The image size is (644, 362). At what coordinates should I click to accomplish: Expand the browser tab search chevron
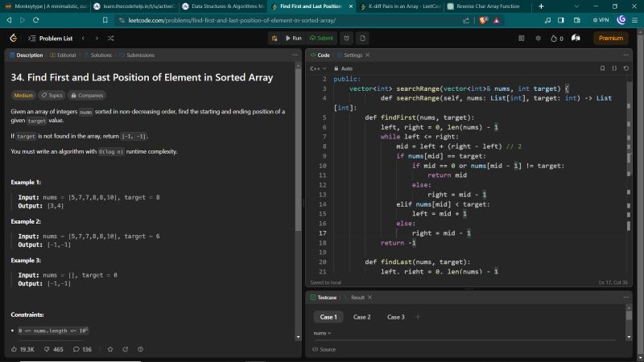point(576,6)
